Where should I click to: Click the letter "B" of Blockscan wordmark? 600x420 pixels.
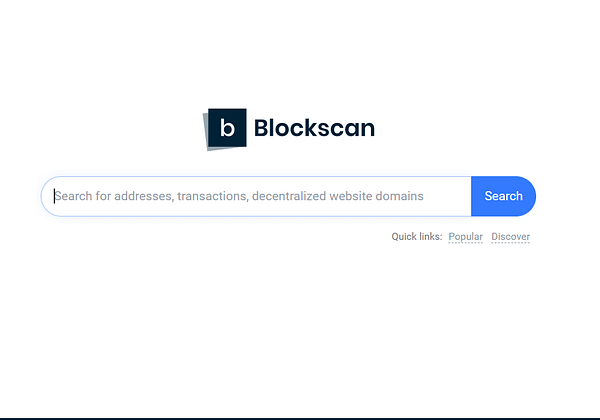(261, 128)
